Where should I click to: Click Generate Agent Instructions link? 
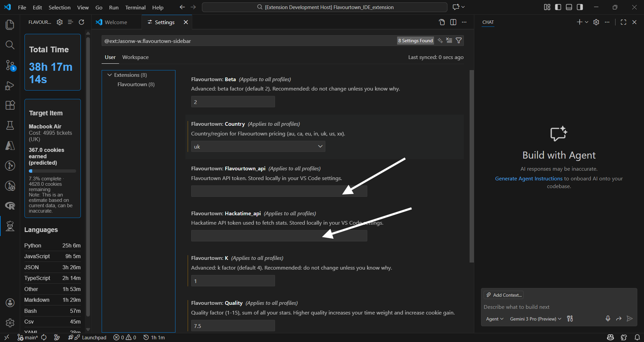(x=529, y=179)
